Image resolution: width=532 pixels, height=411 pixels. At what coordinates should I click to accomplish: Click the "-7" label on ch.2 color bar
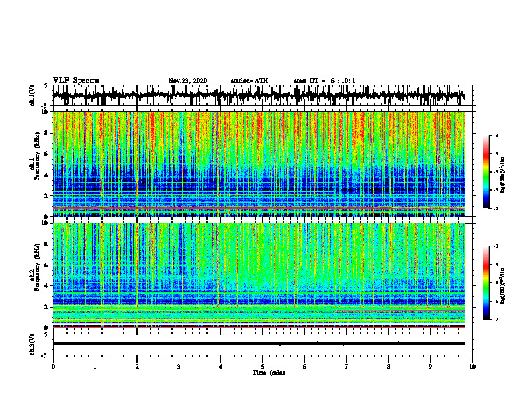click(495, 319)
